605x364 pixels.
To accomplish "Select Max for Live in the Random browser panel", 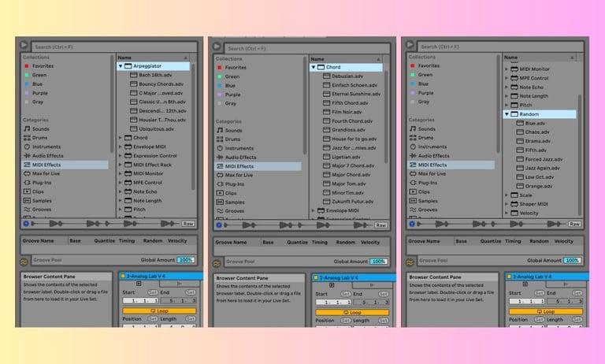I will tap(428, 173).
